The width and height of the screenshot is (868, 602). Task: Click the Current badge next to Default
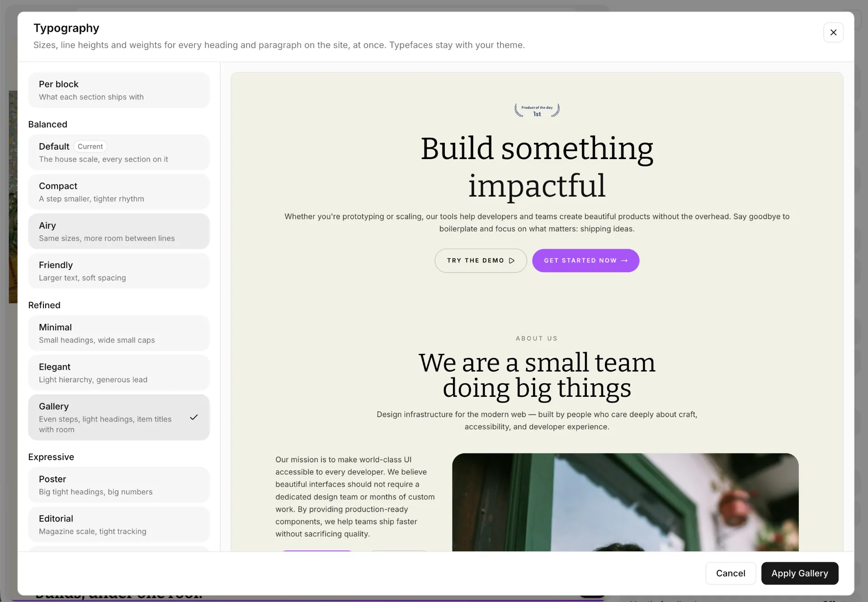90,146
